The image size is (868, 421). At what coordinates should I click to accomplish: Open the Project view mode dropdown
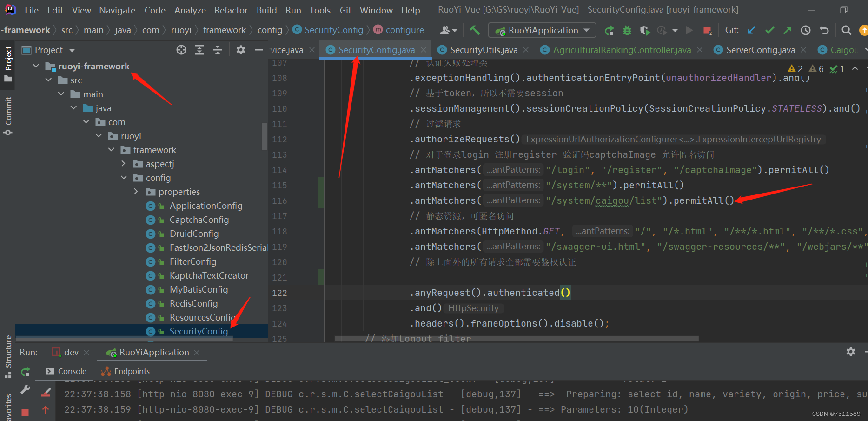[72, 50]
